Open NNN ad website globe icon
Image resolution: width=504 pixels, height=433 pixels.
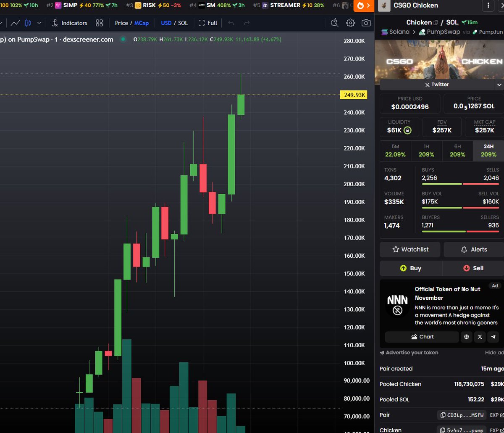point(466,337)
